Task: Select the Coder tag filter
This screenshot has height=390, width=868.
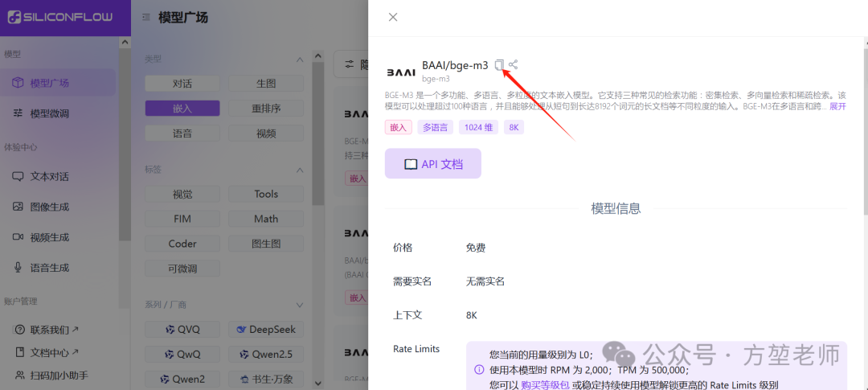Action: 182,244
